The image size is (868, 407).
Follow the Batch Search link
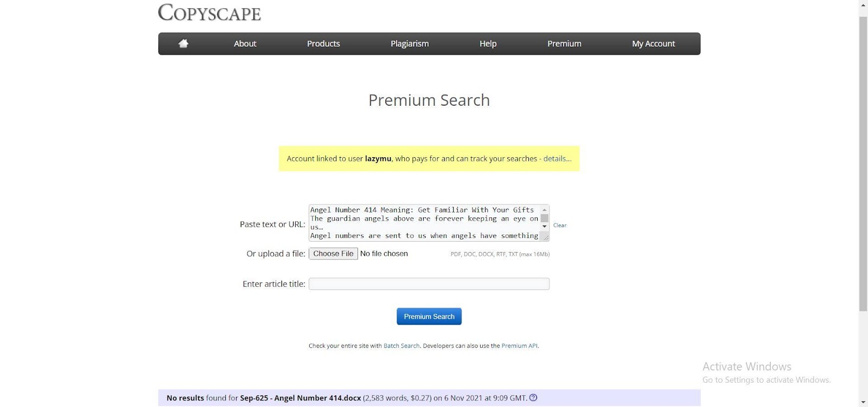click(x=401, y=346)
